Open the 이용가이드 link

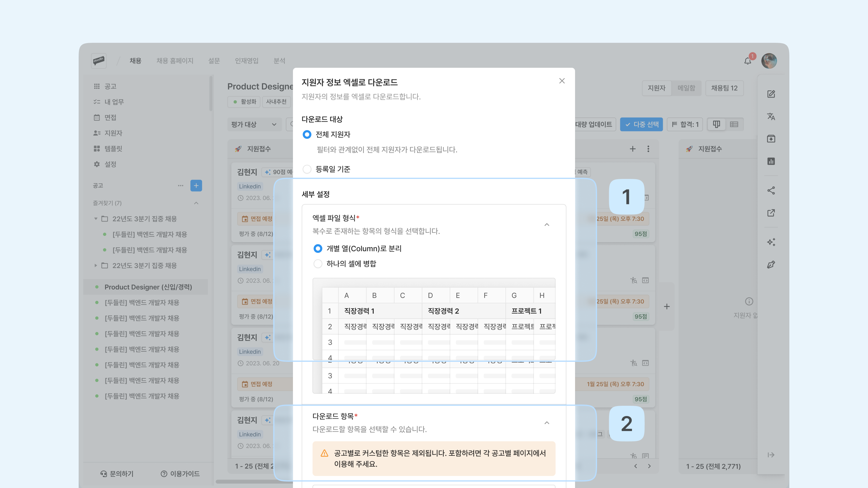pyautogui.click(x=180, y=474)
